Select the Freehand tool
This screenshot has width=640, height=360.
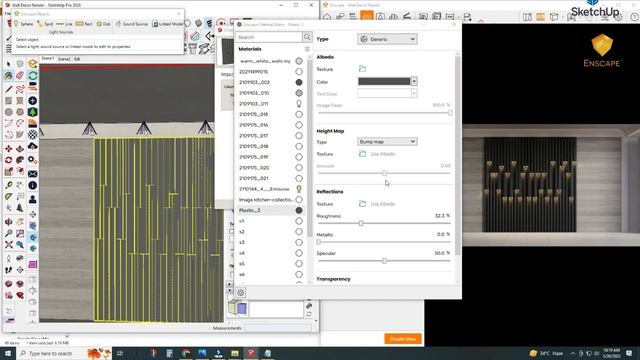(20, 89)
